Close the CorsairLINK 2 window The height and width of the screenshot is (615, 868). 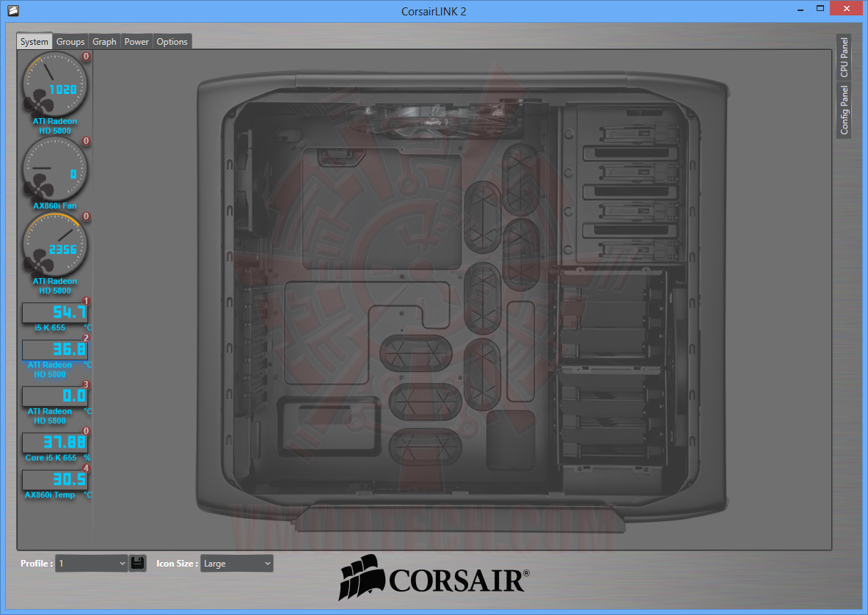tap(847, 8)
